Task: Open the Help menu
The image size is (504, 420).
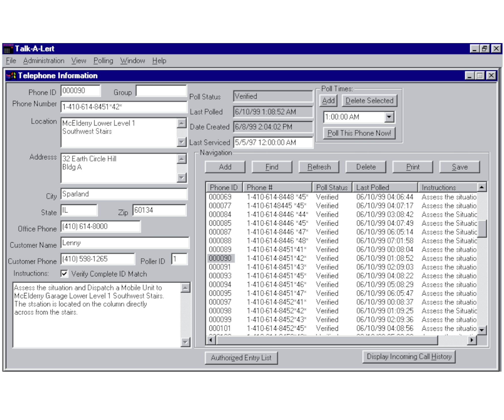Action: pos(159,61)
